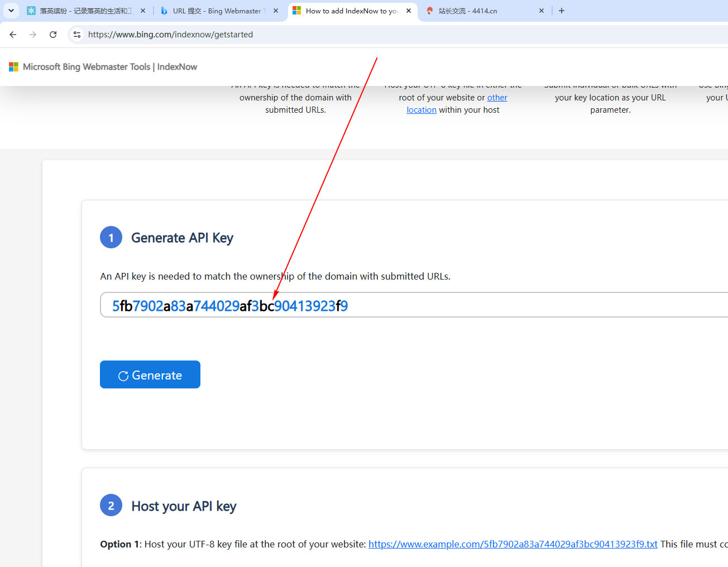
Task: Open the example.com key file URL link
Action: coord(513,544)
